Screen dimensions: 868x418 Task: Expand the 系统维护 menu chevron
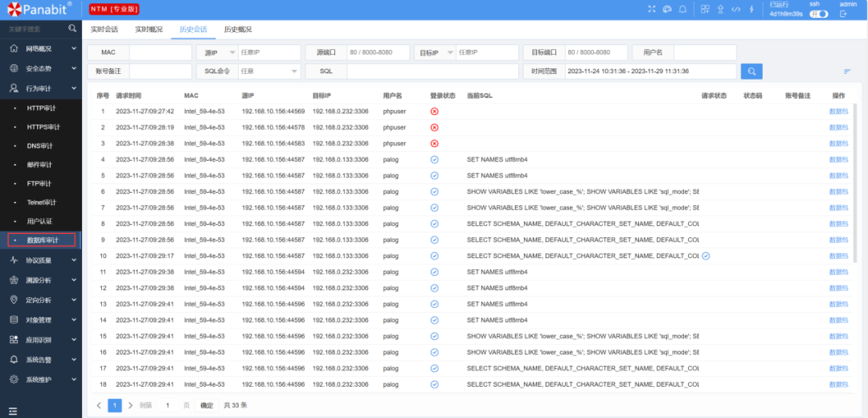[x=74, y=379]
